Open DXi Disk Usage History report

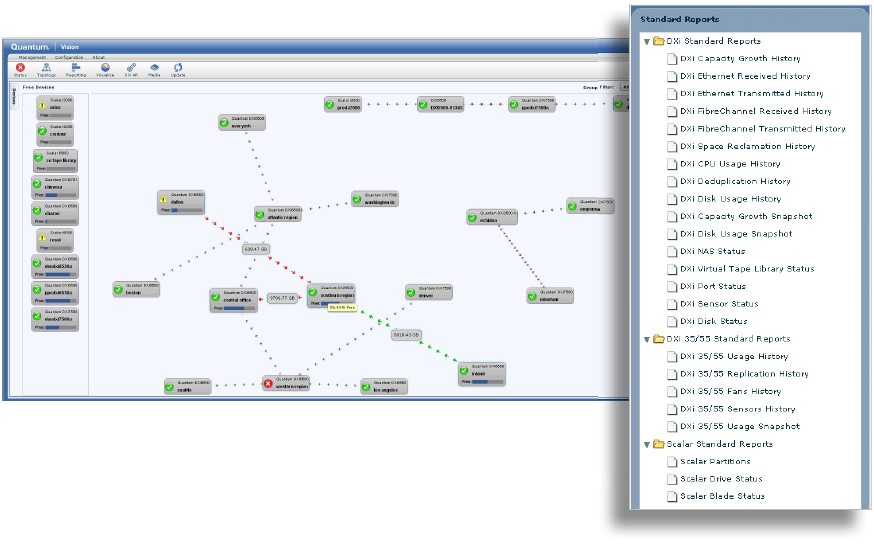click(731, 199)
